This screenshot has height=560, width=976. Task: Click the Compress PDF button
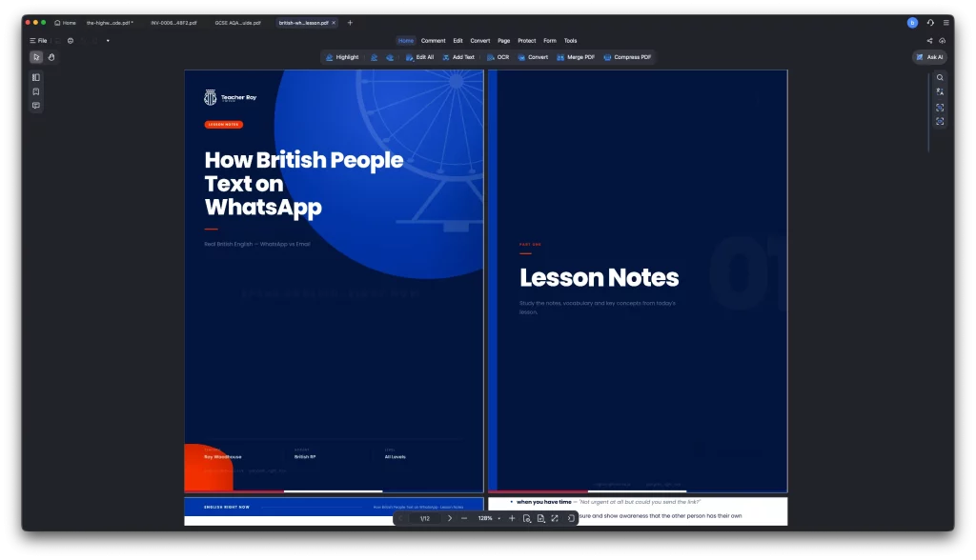point(627,57)
